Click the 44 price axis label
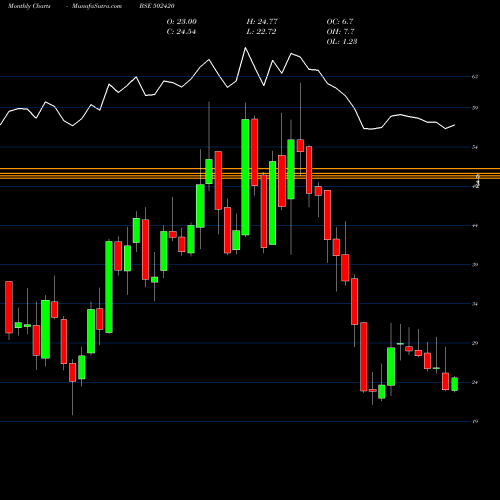The width and height of the screenshot is (500, 500). tap(475, 226)
